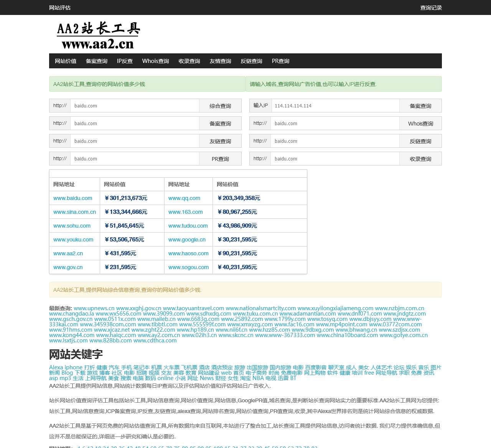Viewport: 491px width, 448px height.
Task: Click the IP input field showing 114.114.114.114
Action: coord(334,106)
